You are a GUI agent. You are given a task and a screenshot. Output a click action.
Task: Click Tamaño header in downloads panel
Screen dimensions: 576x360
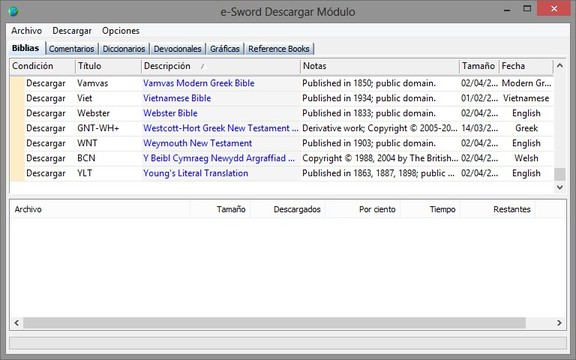[220, 209]
